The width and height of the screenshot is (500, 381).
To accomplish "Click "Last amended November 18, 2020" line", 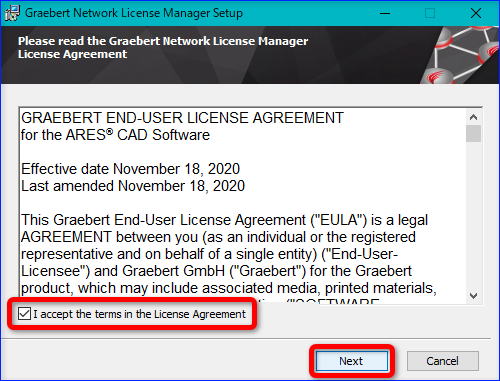I will tap(133, 186).
